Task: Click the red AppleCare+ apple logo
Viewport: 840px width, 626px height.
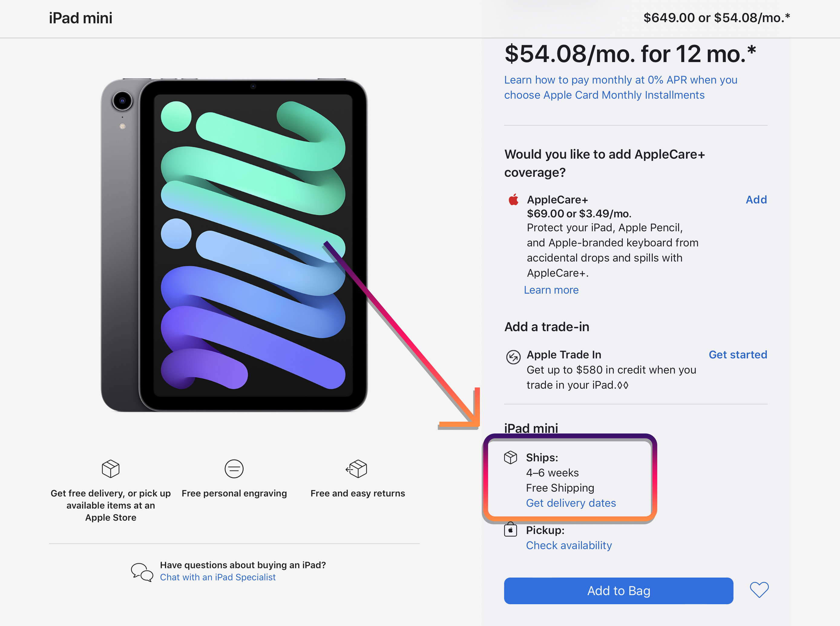Action: point(514,200)
